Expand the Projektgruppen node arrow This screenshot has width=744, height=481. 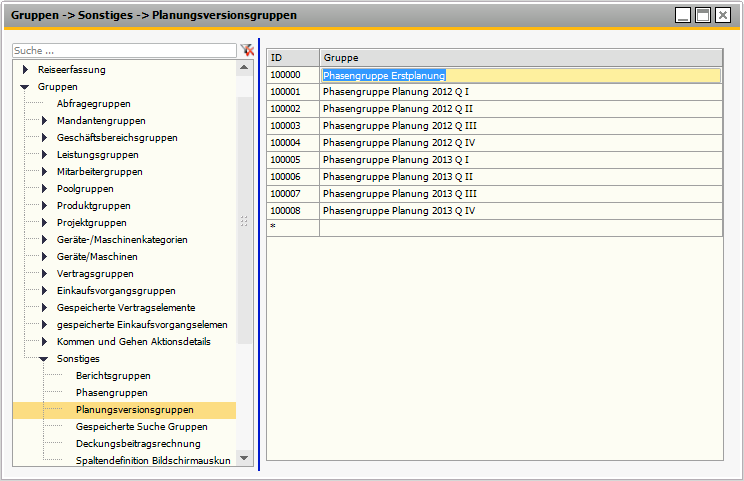pyautogui.click(x=44, y=223)
